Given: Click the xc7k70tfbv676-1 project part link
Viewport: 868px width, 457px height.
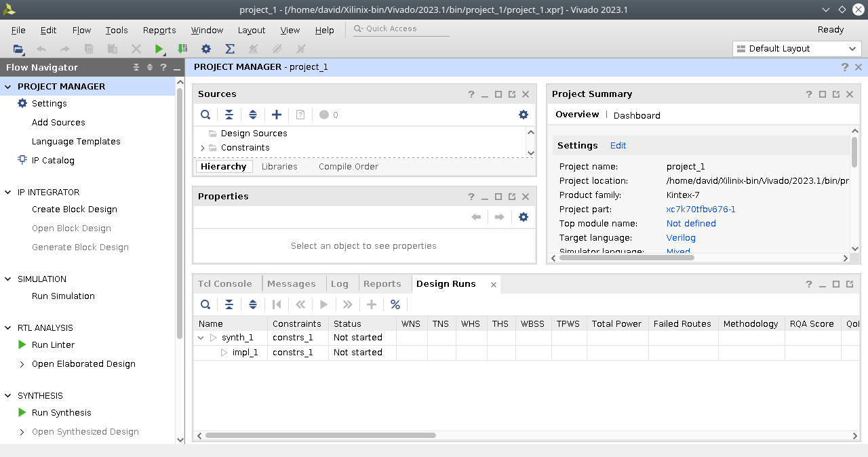Looking at the screenshot, I should click(x=701, y=210).
